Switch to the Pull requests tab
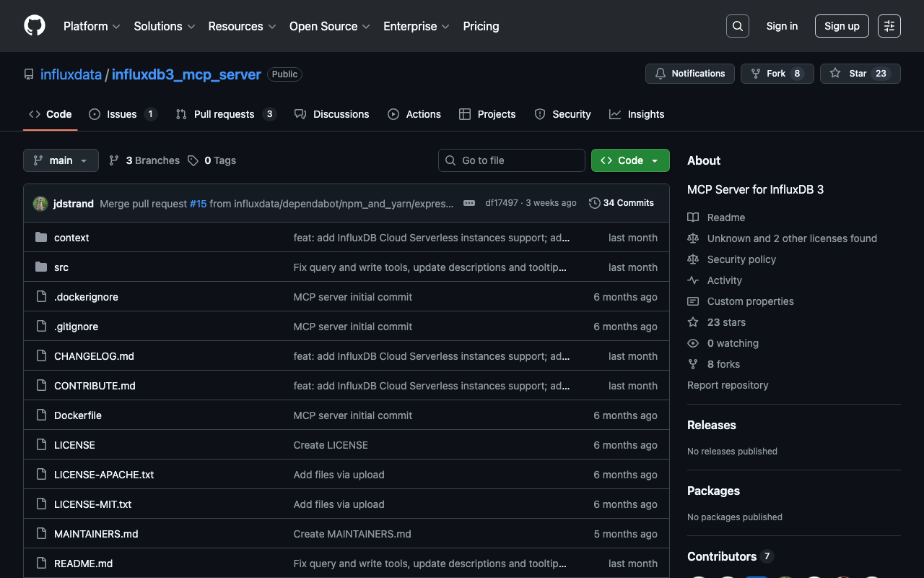Viewport: 924px width, 578px height. click(224, 114)
